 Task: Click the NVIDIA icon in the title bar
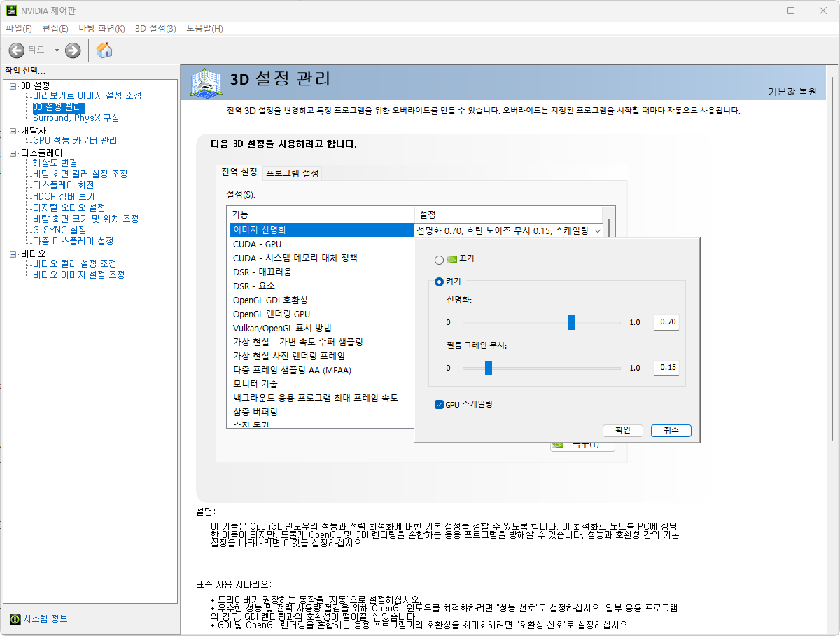tap(13, 11)
